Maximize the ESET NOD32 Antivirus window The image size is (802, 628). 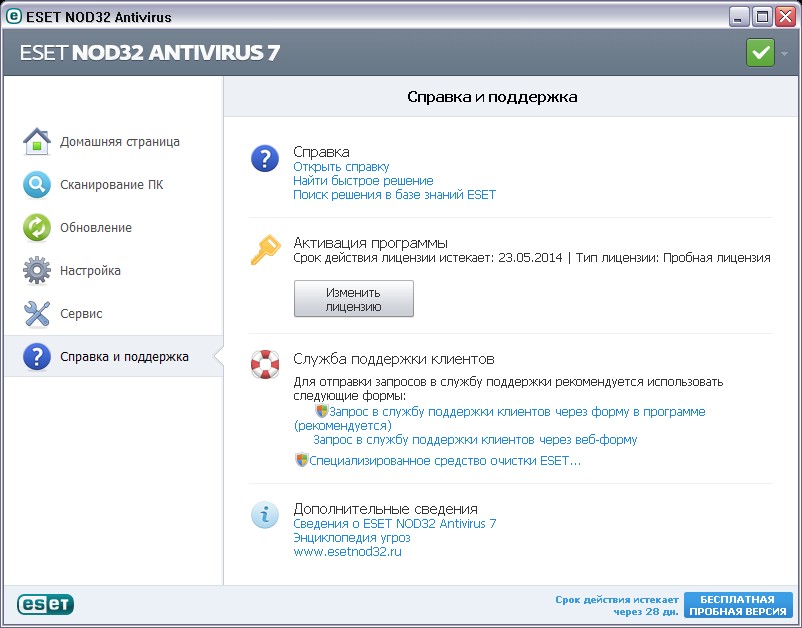[x=762, y=18]
